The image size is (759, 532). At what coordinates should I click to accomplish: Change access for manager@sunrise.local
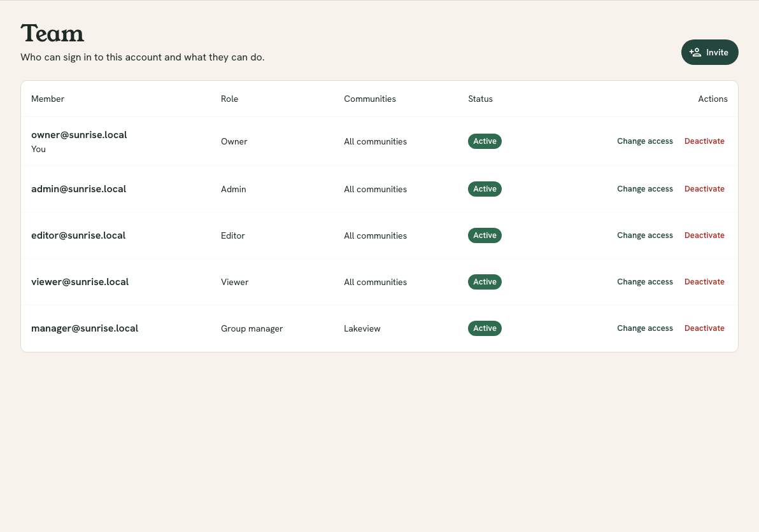click(645, 328)
